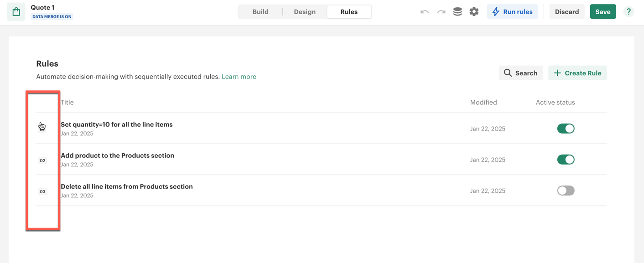
Task: Redo the last change
Action: (441, 12)
